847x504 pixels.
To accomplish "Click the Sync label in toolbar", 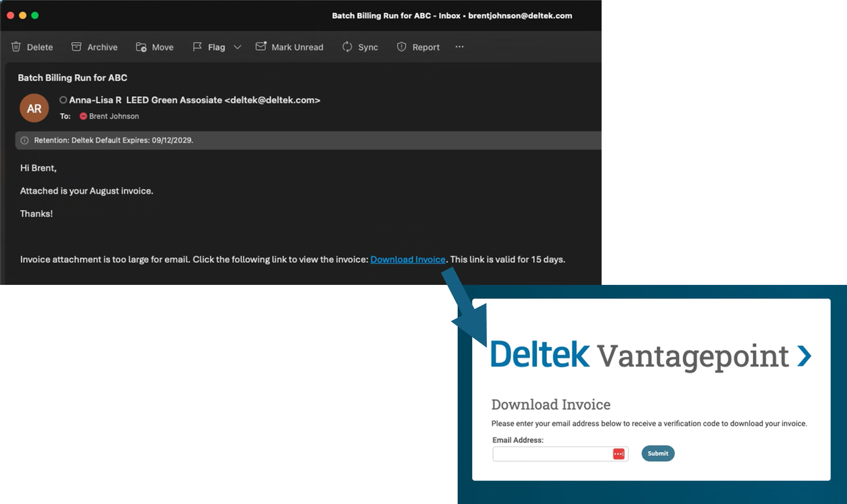I will (x=368, y=47).
